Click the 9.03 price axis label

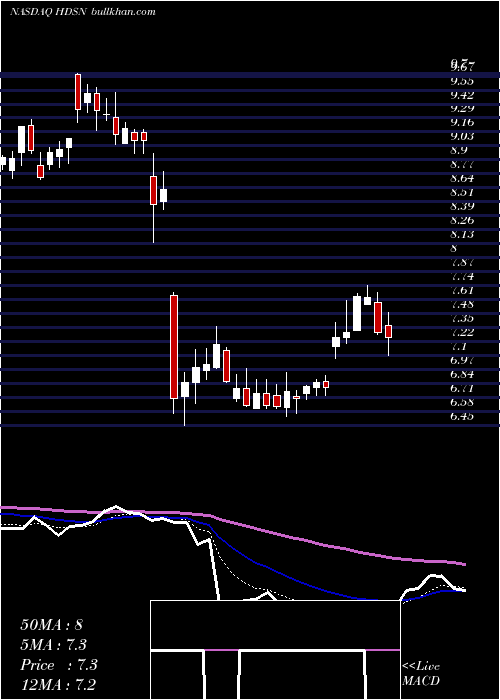pos(462,136)
